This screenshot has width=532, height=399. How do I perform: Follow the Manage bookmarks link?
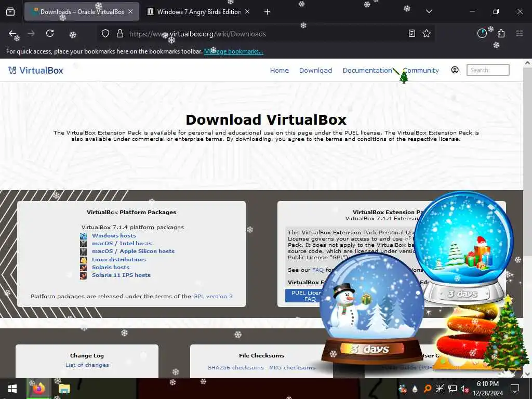click(233, 51)
